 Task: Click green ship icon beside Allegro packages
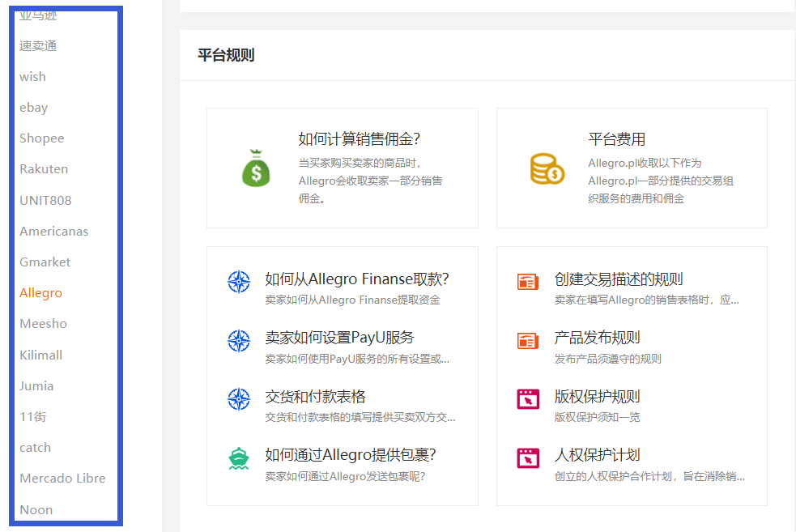(239, 458)
